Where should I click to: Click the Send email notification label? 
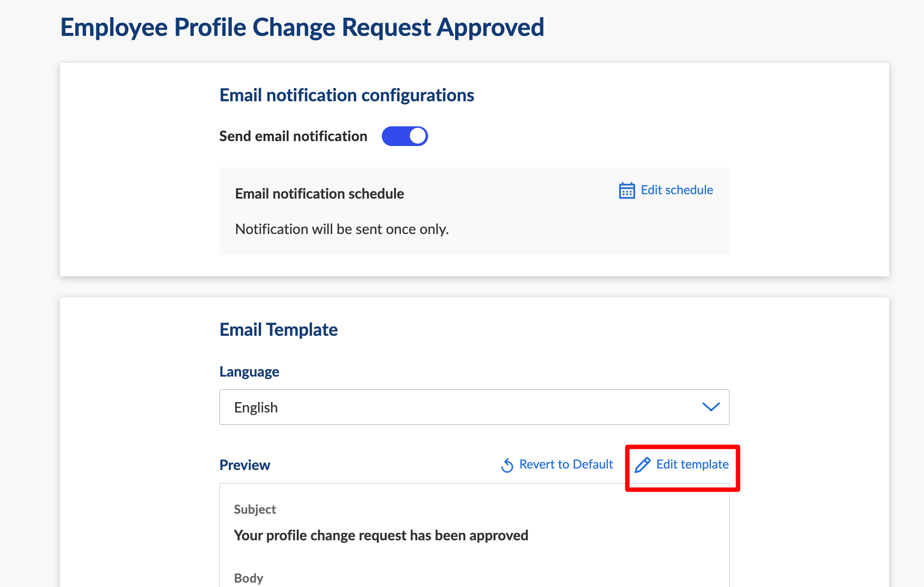(x=293, y=136)
